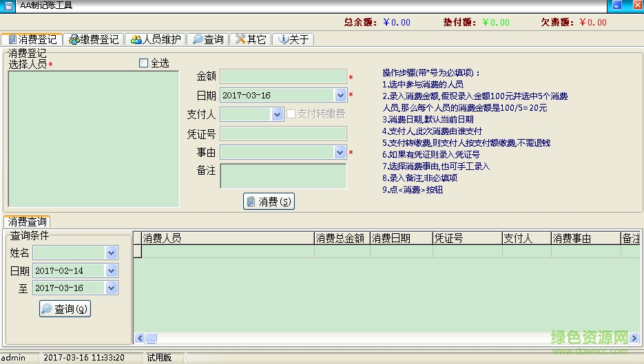
Task: Open the 人员维护 tab
Action: [156, 39]
